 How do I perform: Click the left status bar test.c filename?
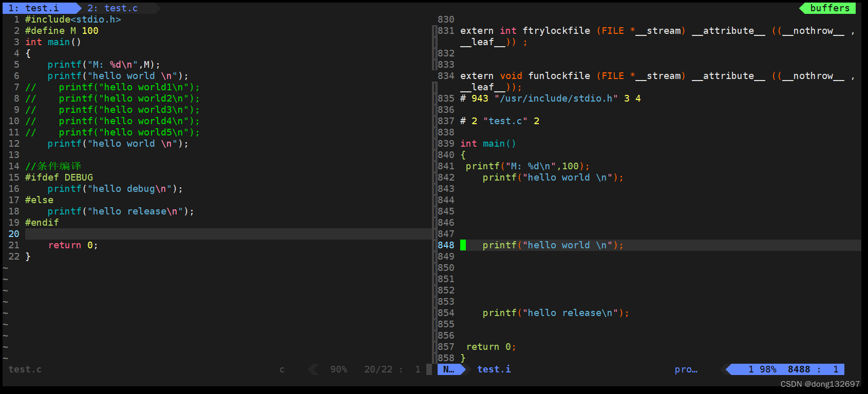tap(25, 369)
